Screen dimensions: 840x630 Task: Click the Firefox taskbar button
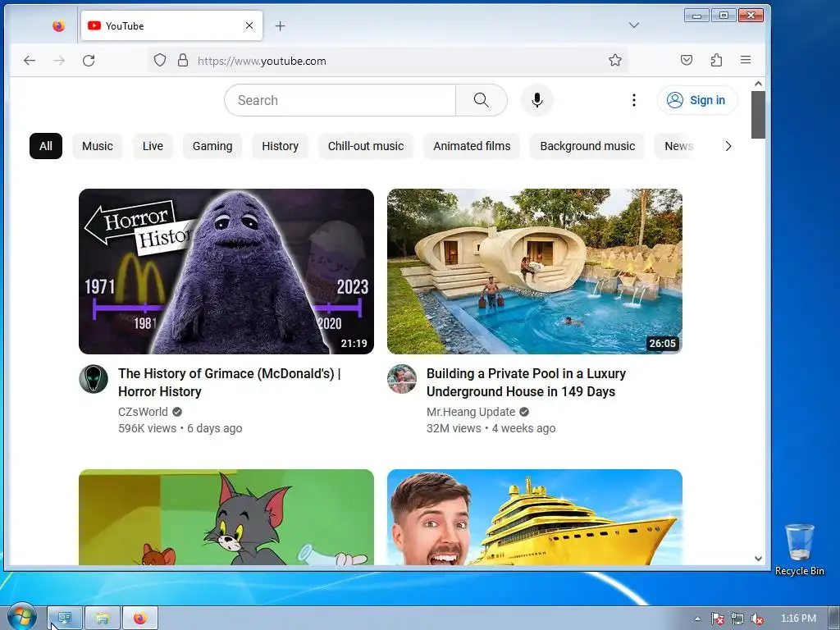point(140,619)
